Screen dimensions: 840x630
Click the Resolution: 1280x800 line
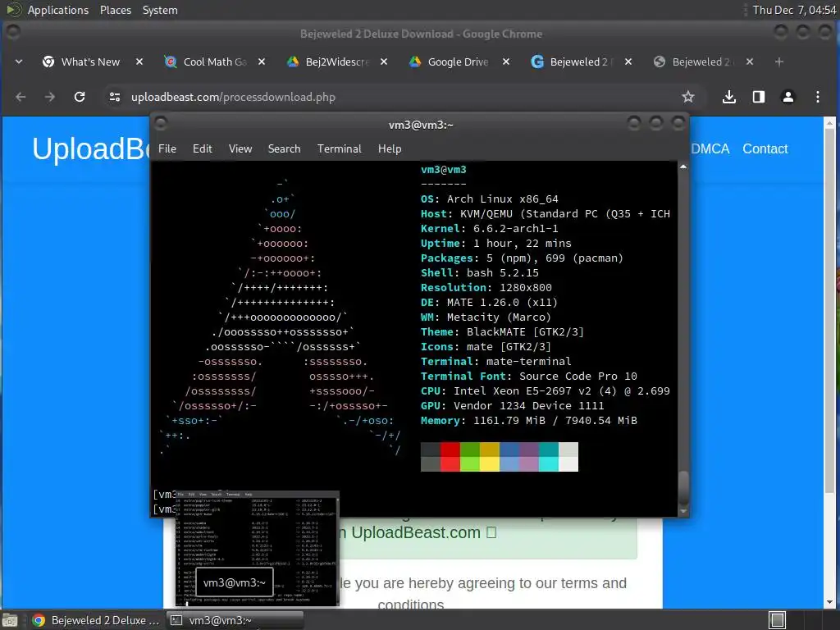pos(486,288)
